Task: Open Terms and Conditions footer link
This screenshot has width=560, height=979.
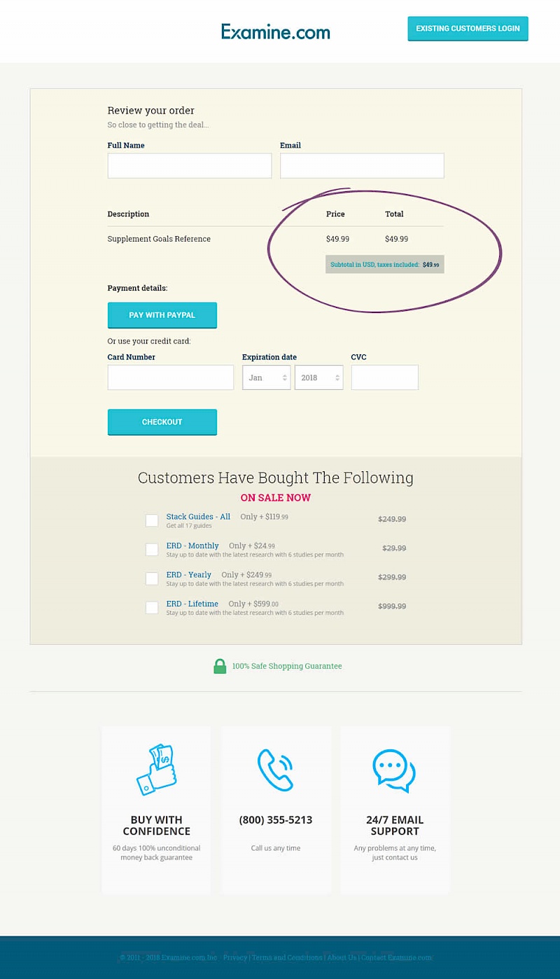Action: pos(287,957)
